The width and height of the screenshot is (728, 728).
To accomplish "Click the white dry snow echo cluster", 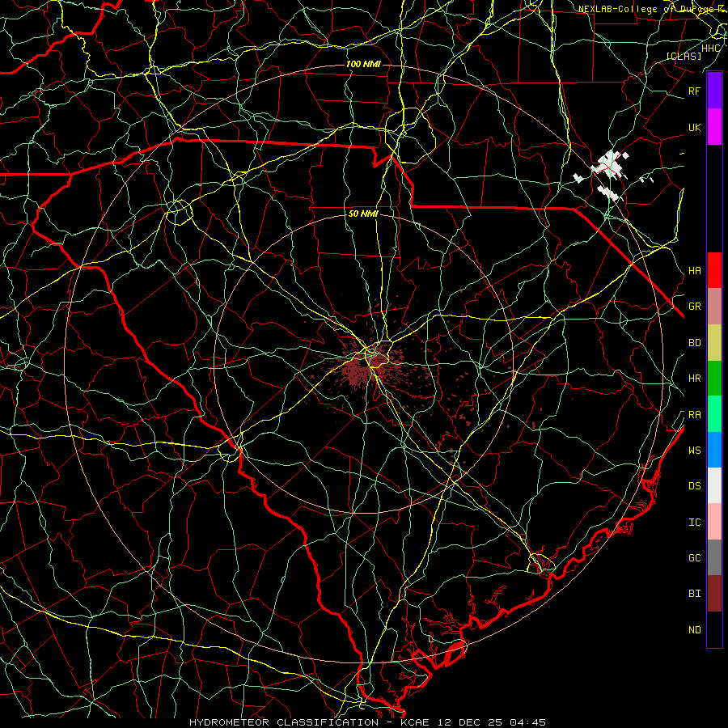I will [x=608, y=165].
